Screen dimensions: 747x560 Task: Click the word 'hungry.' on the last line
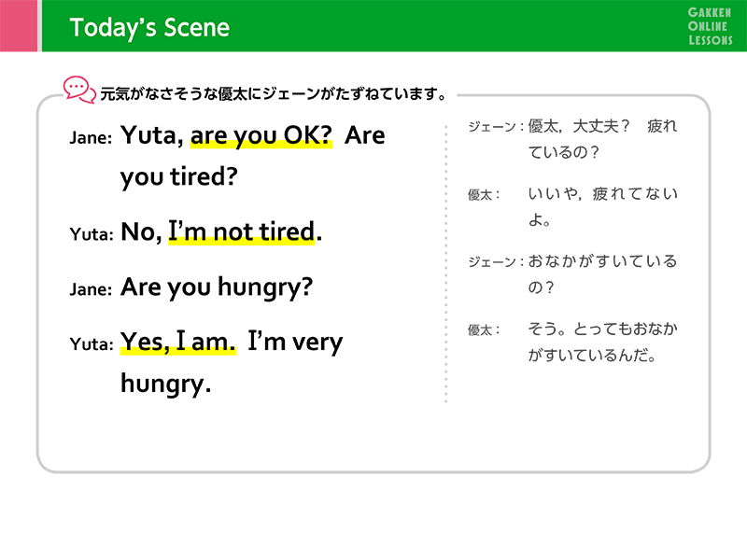[x=165, y=384]
